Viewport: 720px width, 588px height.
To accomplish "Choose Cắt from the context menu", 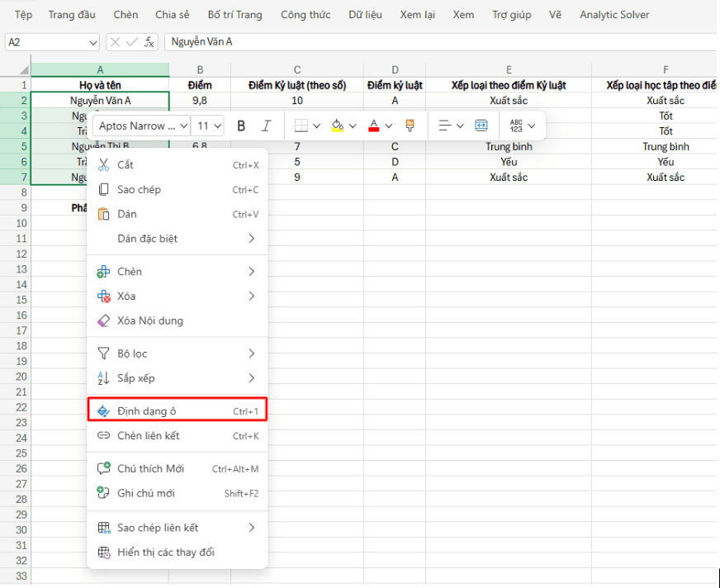I will pyautogui.click(x=178, y=165).
